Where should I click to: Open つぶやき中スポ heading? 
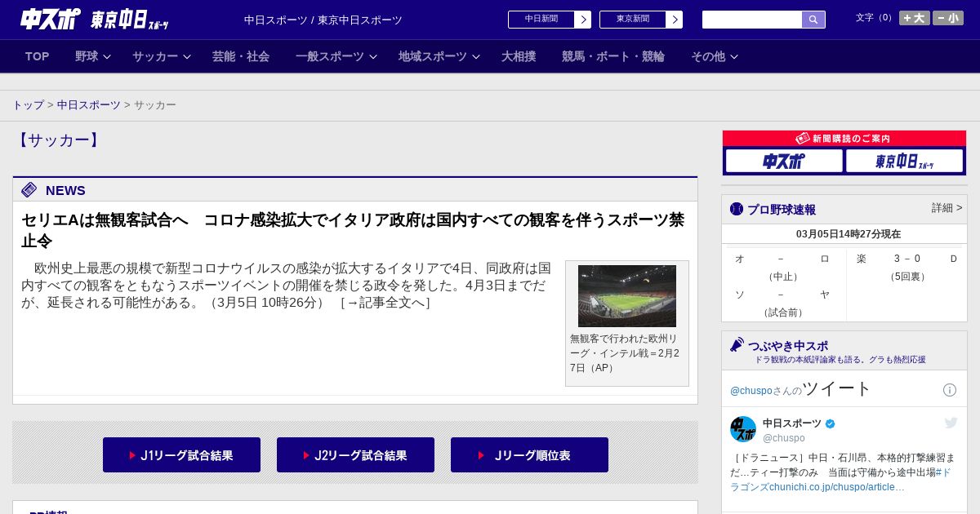click(788, 345)
